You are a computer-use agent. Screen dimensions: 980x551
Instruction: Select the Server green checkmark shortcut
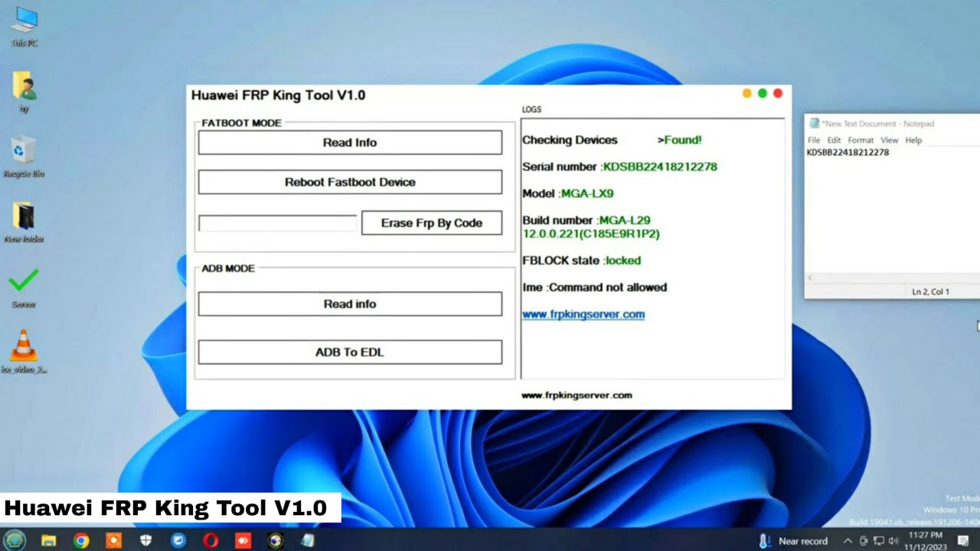tap(24, 287)
